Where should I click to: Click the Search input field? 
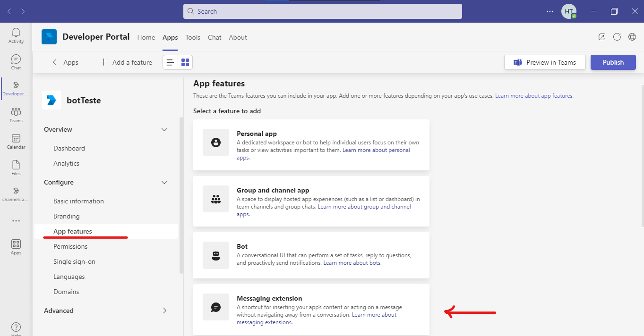pyautogui.click(x=322, y=11)
